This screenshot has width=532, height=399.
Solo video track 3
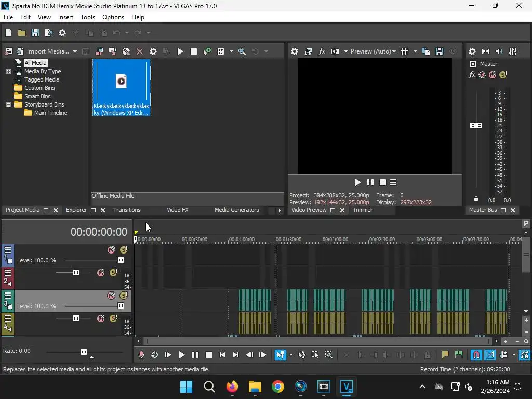(124, 296)
